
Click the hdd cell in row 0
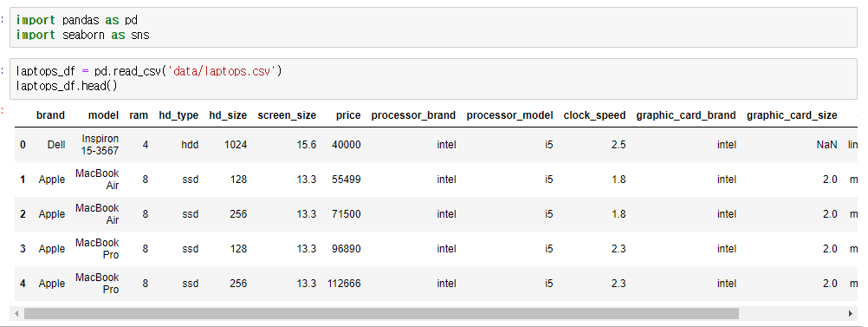[x=190, y=145]
